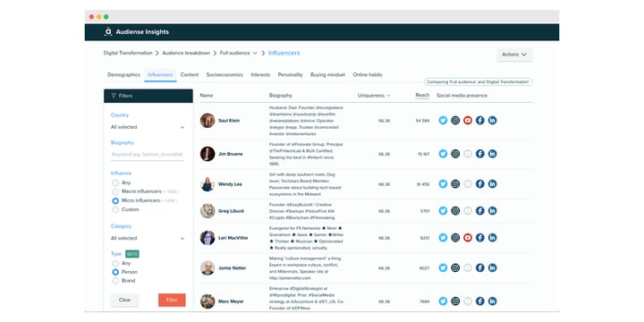Switch to the Online habits tab

click(x=368, y=75)
